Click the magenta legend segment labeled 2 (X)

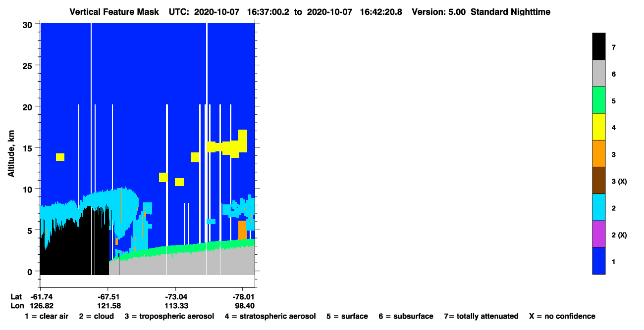[x=598, y=234]
